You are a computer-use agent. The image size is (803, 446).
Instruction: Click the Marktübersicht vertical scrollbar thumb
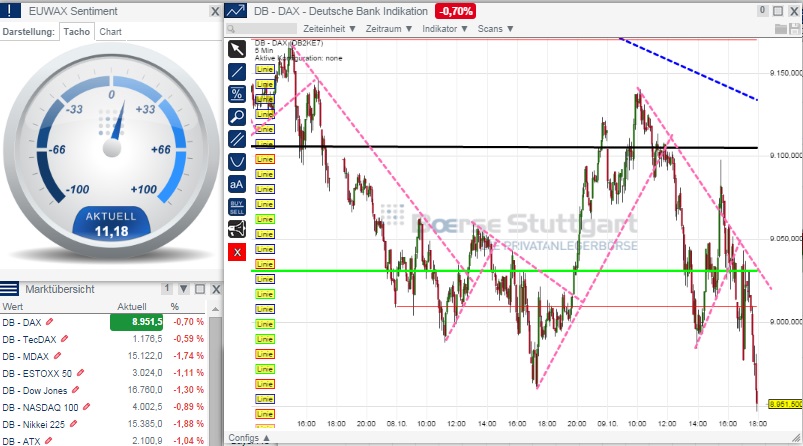click(x=216, y=379)
